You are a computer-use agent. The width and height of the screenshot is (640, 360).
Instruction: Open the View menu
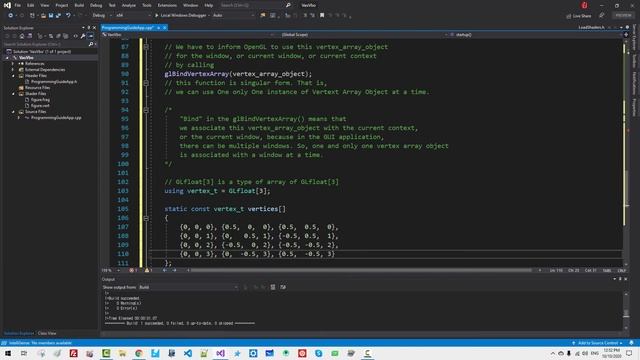(x=44, y=5)
